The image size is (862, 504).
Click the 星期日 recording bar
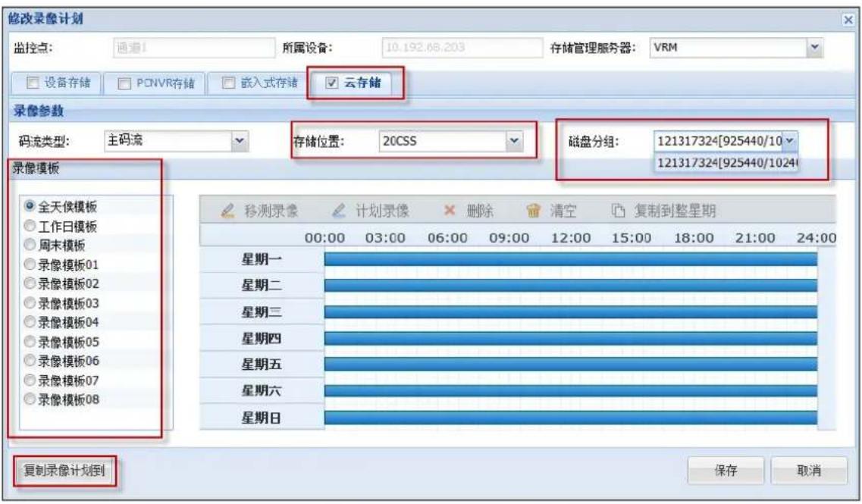tap(571, 418)
